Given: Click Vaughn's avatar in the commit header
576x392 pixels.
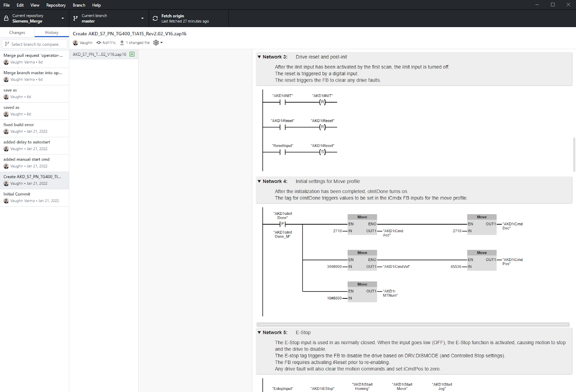Looking at the screenshot, I should 76,42.
